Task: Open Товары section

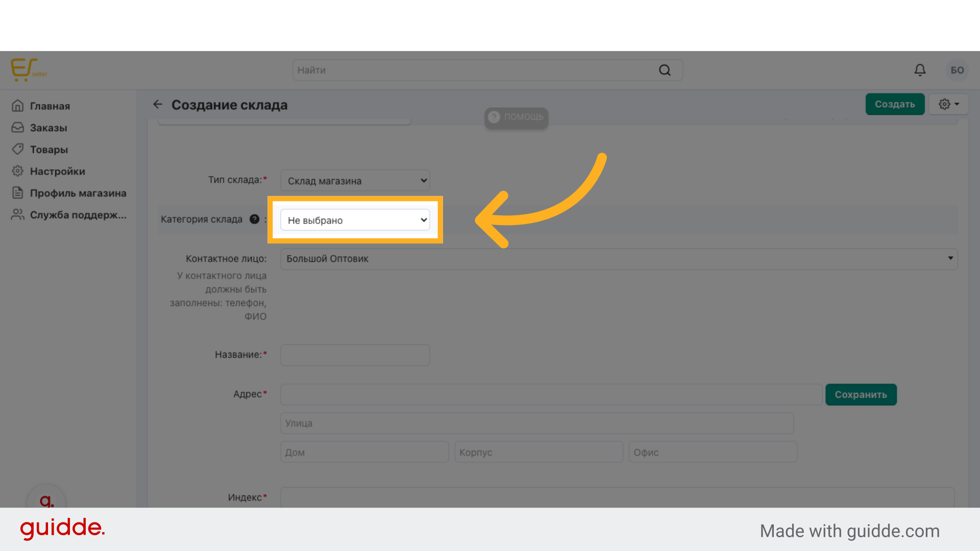Action: coord(48,149)
